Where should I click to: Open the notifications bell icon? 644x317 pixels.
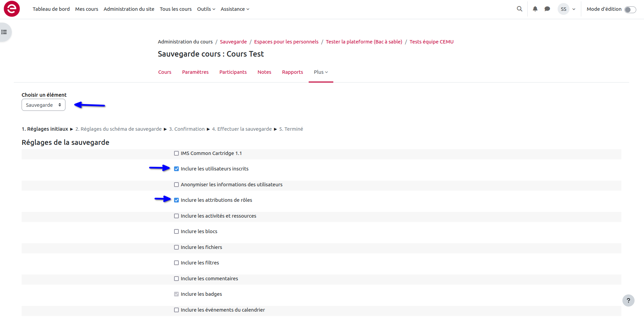pos(535,9)
